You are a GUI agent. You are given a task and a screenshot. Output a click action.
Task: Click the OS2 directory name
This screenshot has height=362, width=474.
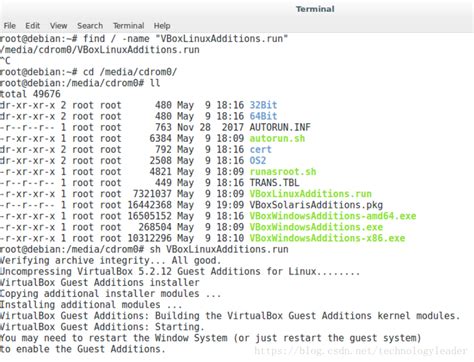click(x=258, y=160)
